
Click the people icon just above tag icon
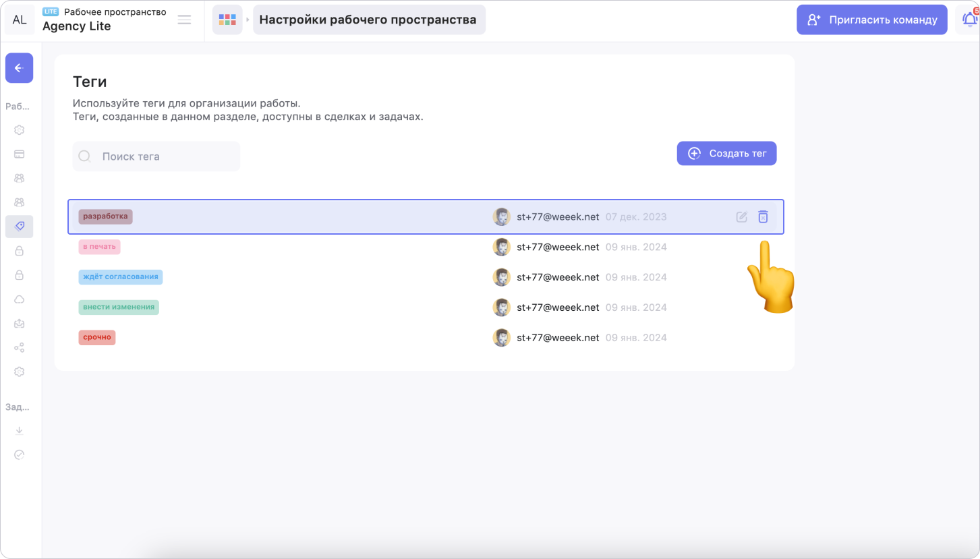pos(19,202)
